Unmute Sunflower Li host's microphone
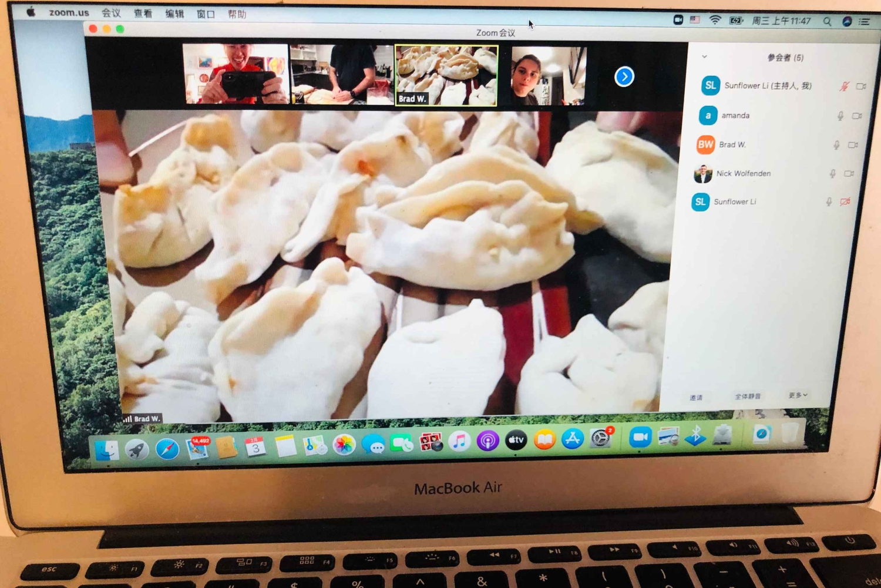Screen dimensions: 881x588 (x=844, y=86)
